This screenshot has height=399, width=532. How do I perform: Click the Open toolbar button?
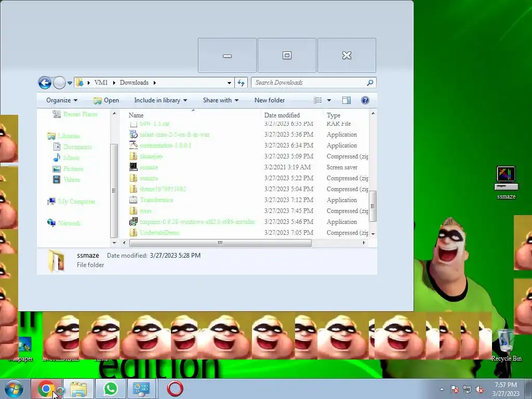106,100
